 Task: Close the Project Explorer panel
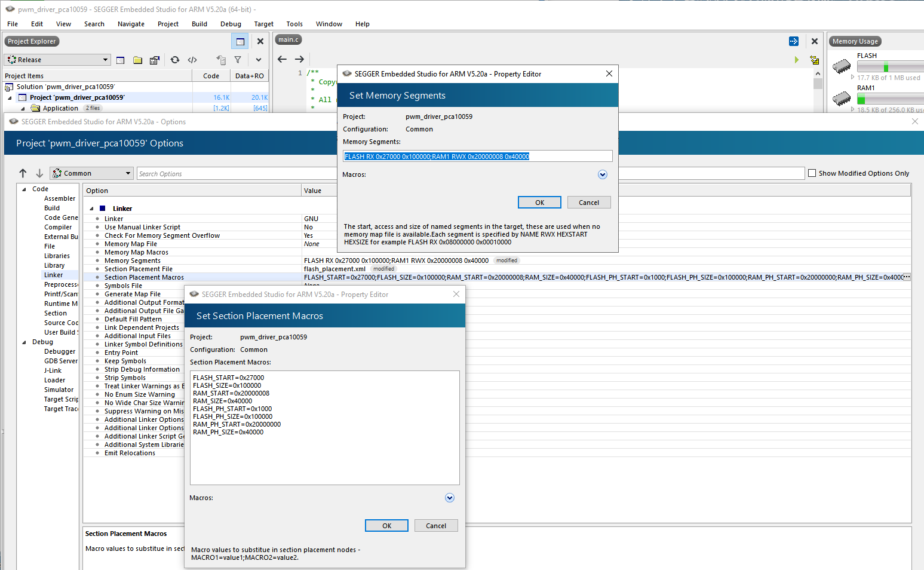click(260, 41)
